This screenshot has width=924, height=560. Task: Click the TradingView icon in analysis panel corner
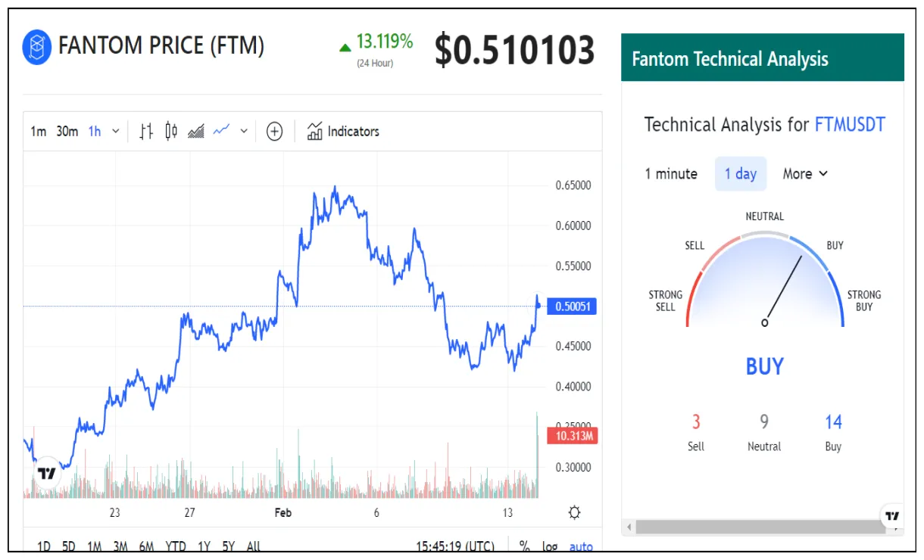(x=891, y=516)
